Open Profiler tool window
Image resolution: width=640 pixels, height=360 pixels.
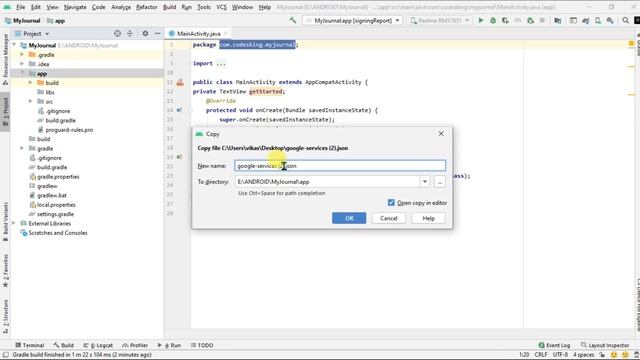tap(135, 345)
